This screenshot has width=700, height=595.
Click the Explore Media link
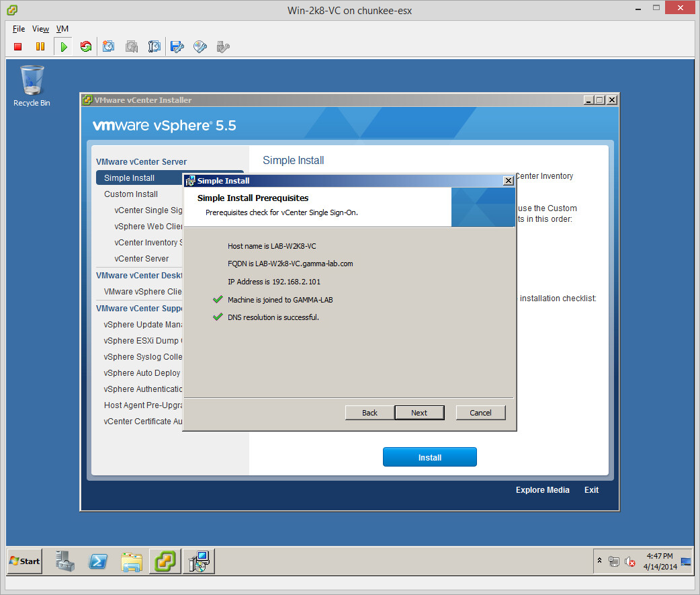coord(542,490)
